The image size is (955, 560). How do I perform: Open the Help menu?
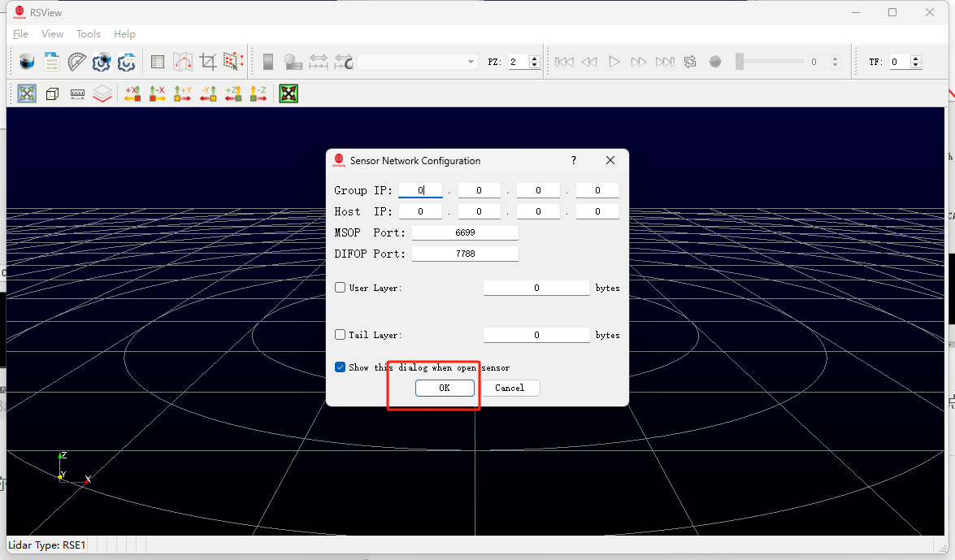point(124,34)
